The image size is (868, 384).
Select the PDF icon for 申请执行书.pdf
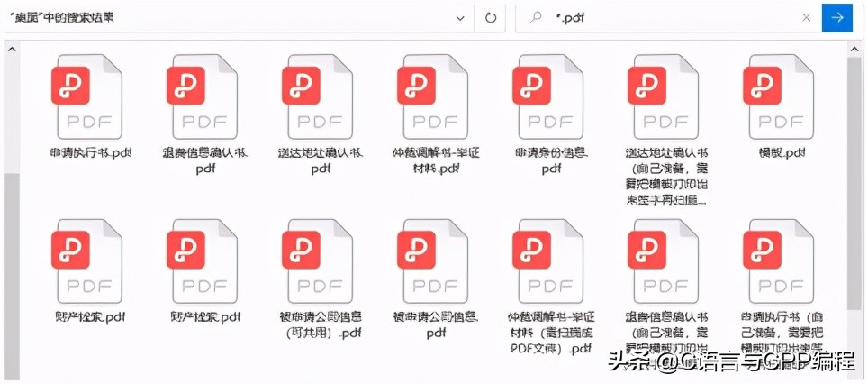pyautogui.click(x=87, y=96)
